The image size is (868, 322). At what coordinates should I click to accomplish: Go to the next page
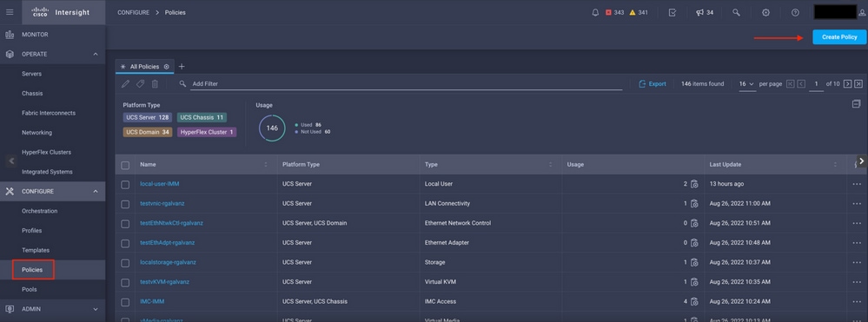pyautogui.click(x=847, y=84)
